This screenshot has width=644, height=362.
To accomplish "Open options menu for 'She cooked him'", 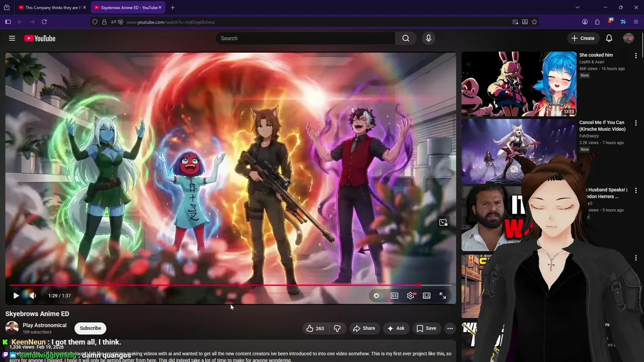I will (x=636, y=56).
